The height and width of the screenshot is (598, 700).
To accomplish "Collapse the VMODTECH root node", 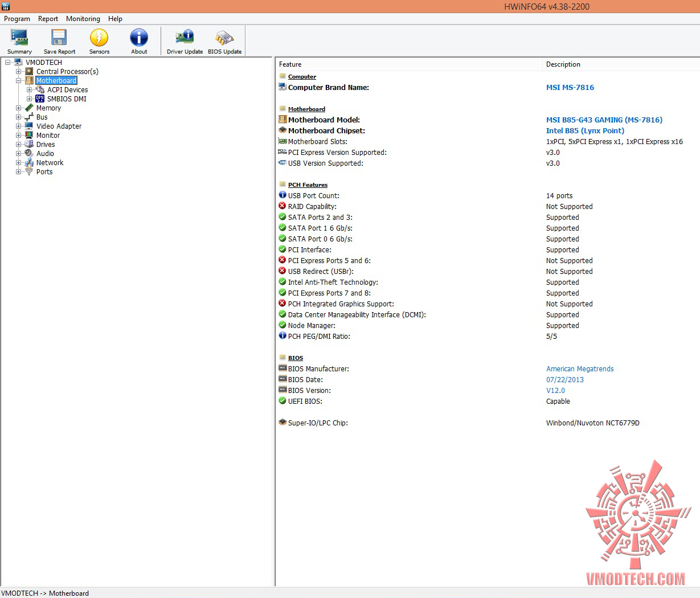I will coord(7,63).
